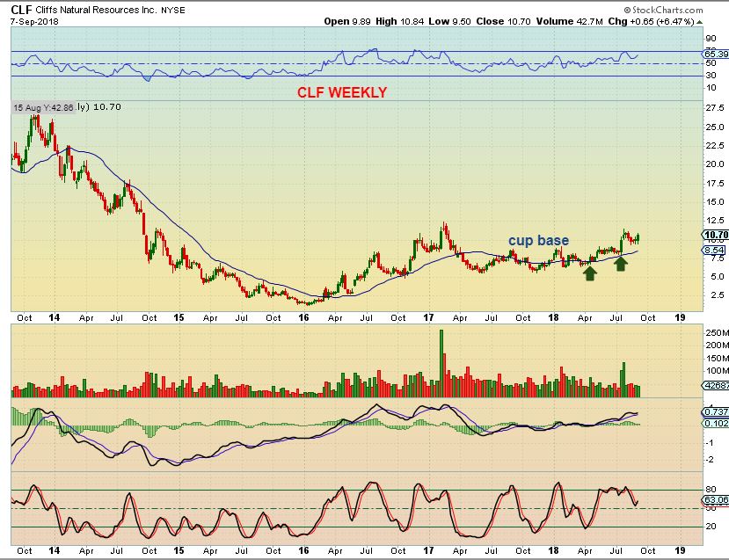Click the Chg +0.65 (+6.47%) value
Image resolution: width=729 pixels, height=560 pixels.
coord(652,21)
